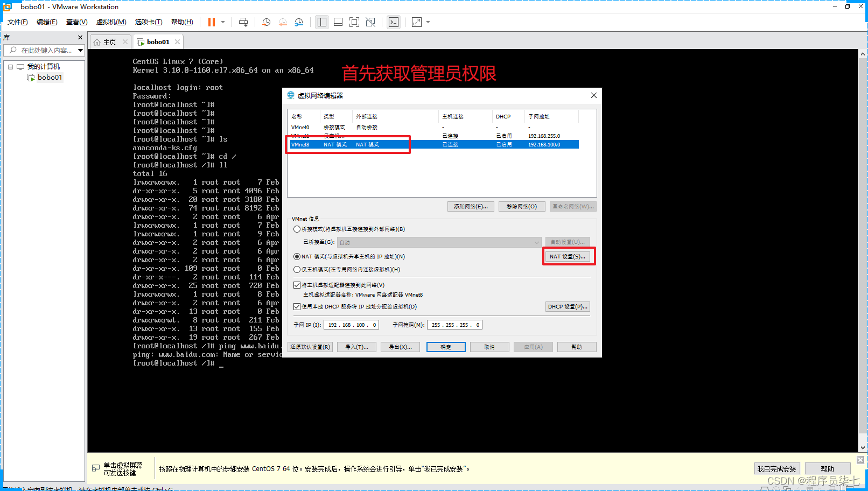The width and height of the screenshot is (868, 491).
Task: Enter full screen mode icon
Action: (354, 22)
